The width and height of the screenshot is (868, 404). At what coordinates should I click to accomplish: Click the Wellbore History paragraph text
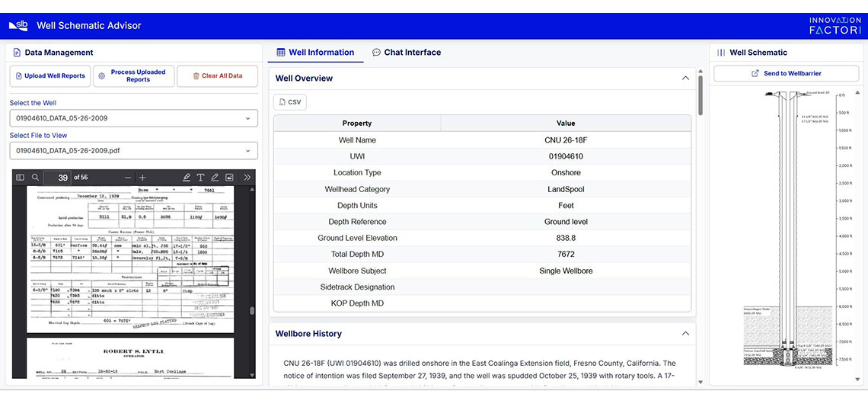click(x=480, y=370)
